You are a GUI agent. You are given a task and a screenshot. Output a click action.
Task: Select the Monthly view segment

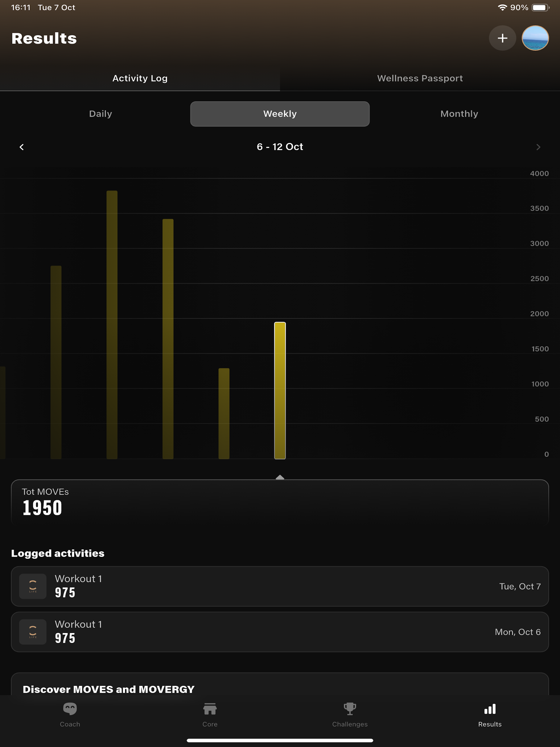coord(459,114)
